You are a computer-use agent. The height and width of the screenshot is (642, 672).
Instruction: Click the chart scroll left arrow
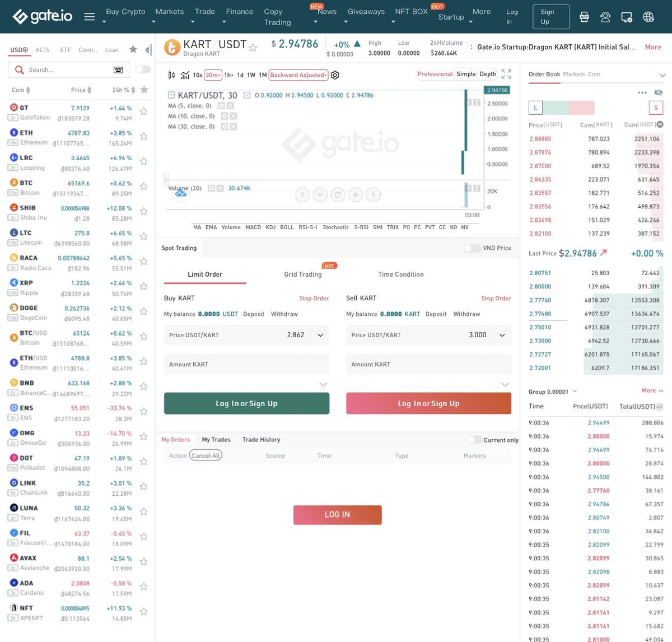[302, 195]
